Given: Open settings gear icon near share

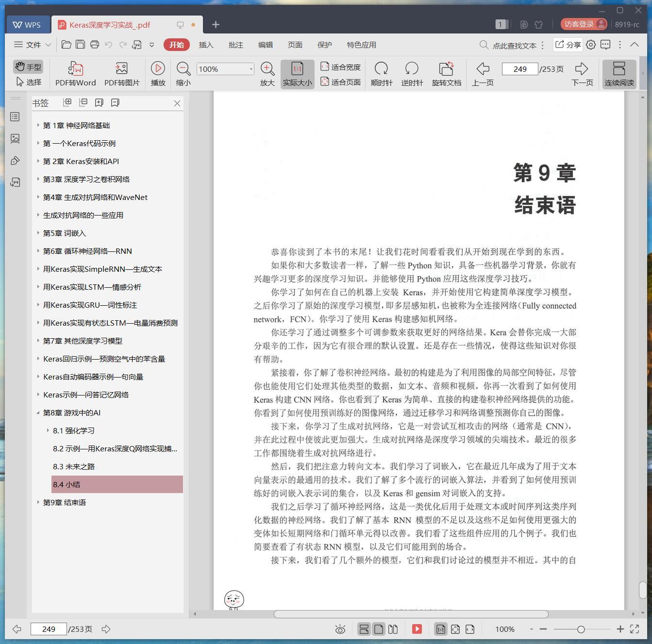Looking at the screenshot, I should point(590,45).
